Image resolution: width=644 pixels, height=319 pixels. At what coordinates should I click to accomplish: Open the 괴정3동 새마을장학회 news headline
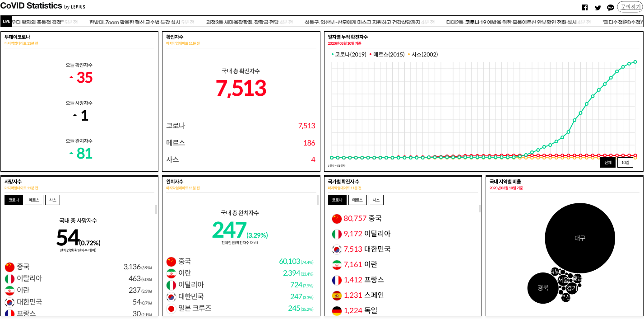[242, 22]
